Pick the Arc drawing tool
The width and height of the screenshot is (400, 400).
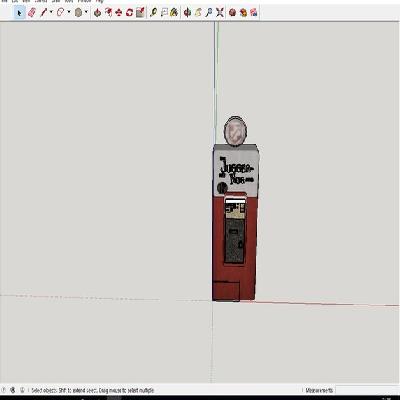60,13
